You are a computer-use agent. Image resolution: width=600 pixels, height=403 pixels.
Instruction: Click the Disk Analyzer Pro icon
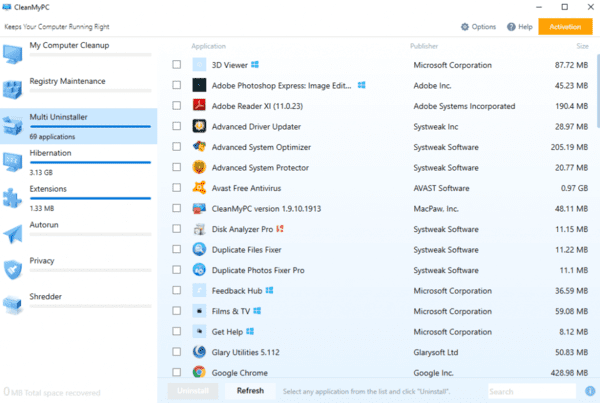pyautogui.click(x=199, y=229)
